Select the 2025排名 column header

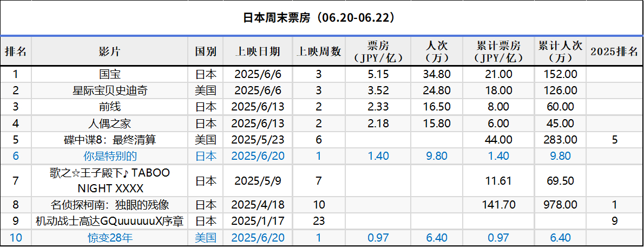[614, 51]
